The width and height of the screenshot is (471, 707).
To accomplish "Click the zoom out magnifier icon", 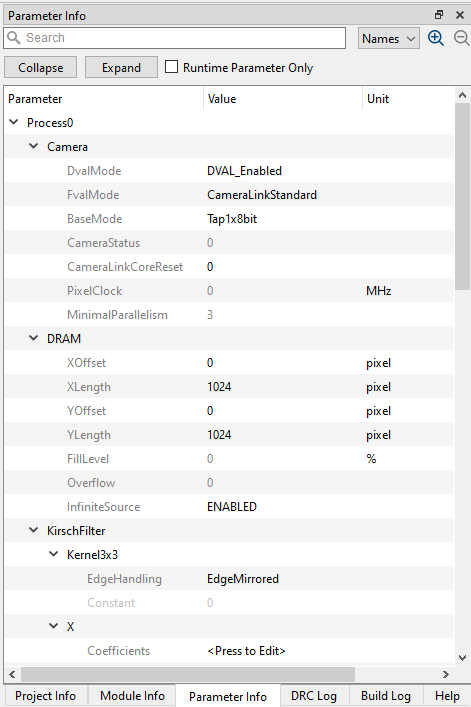I will [x=462, y=38].
